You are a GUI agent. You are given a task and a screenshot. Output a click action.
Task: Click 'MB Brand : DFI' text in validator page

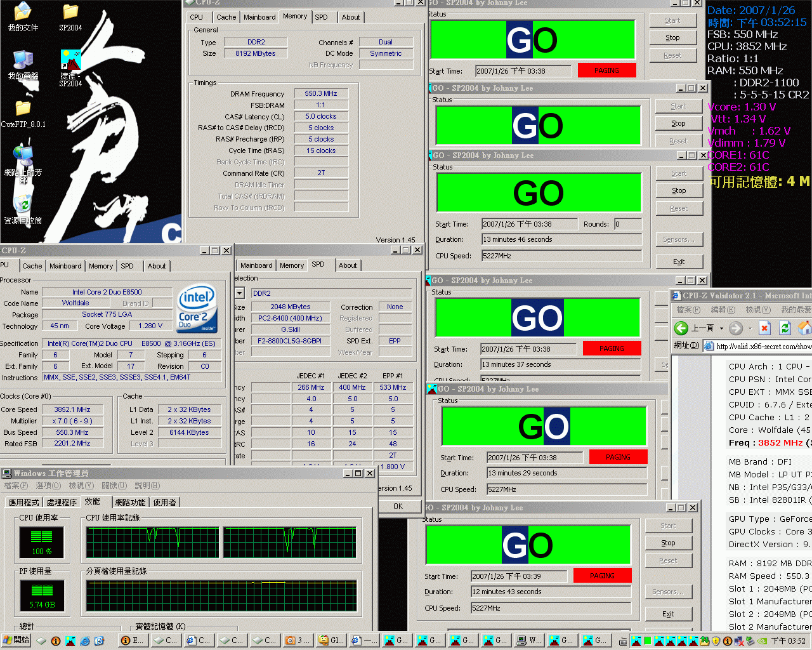(x=761, y=461)
